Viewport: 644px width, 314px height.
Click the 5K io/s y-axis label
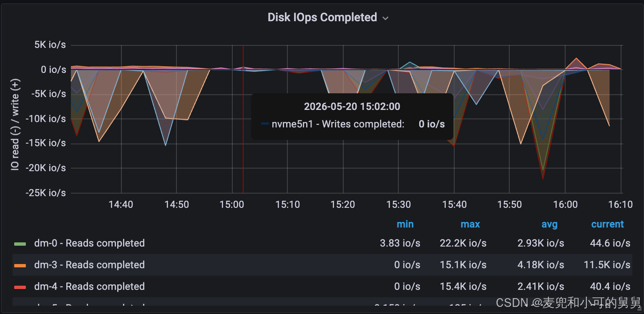[50, 45]
